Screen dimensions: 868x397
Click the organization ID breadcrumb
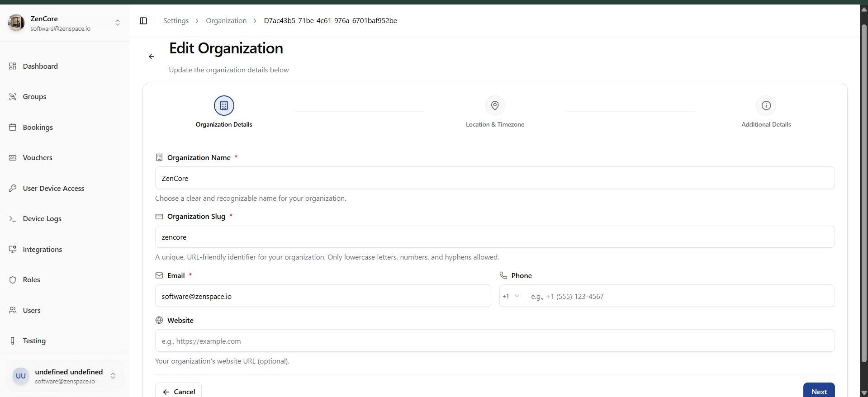click(x=331, y=21)
